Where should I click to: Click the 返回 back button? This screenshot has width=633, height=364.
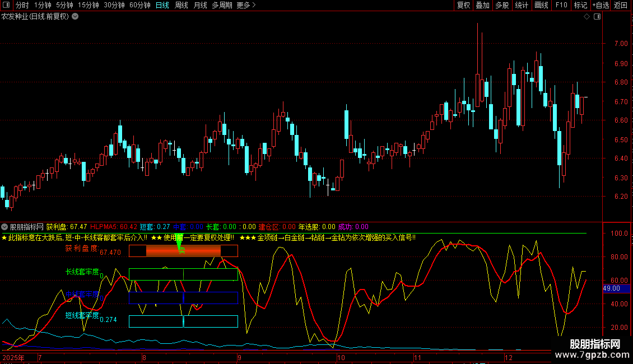coord(621,5)
